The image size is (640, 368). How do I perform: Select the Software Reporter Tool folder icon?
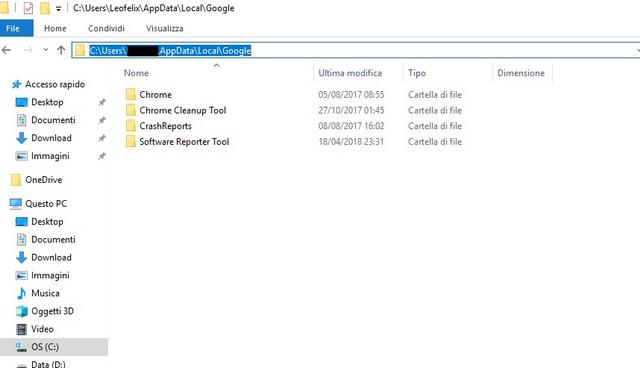click(x=131, y=142)
